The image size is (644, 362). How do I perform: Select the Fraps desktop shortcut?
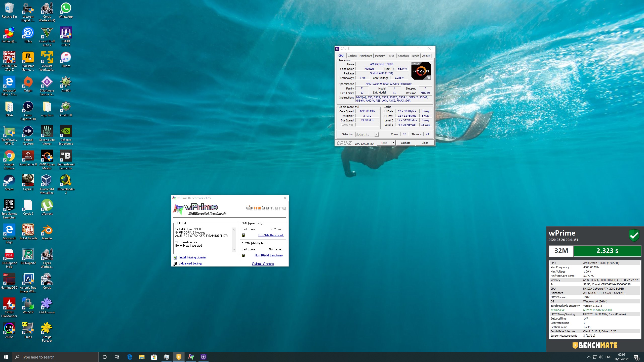click(x=28, y=331)
